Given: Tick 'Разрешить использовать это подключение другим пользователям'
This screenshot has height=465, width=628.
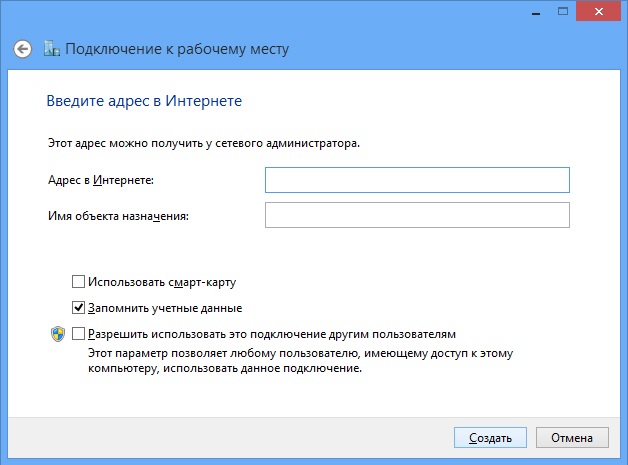Looking at the screenshot, I should 79,334.
